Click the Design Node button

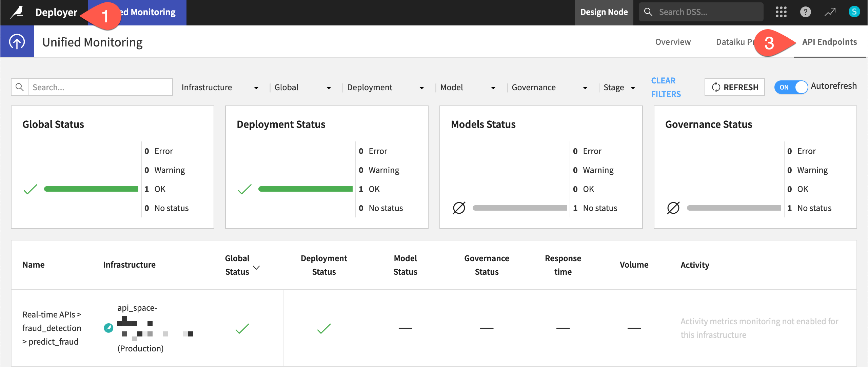(x=604, y=12)
